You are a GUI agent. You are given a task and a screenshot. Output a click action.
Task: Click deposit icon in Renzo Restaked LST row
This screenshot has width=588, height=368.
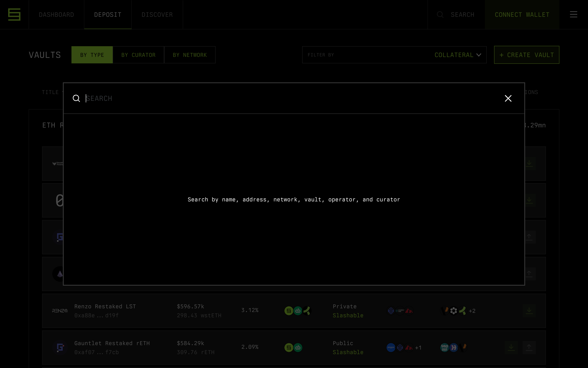tap(529, 310)
